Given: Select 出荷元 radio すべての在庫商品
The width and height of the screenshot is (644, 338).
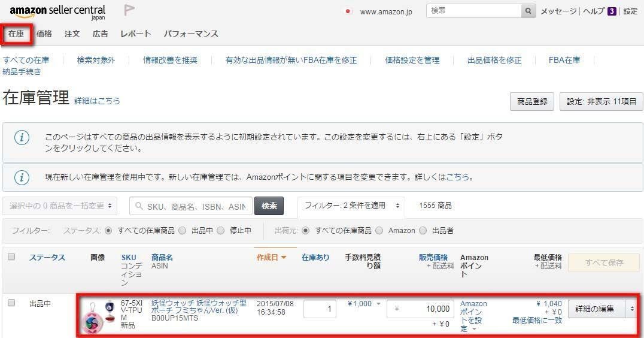Looking at the screenshot, I should pos(306,231).
